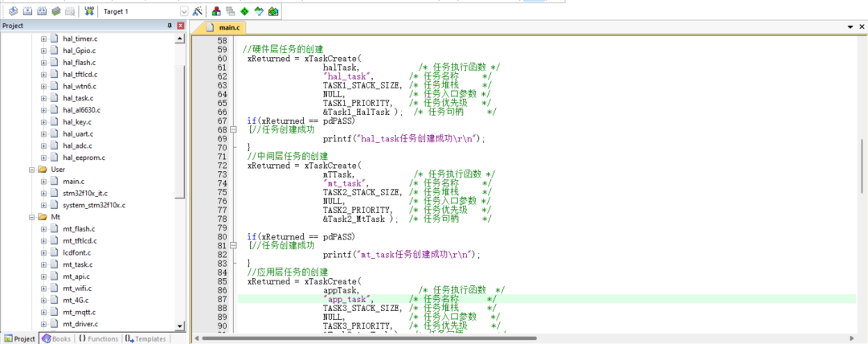Click the LOAD download-to-flash icon

coord(90,11)
